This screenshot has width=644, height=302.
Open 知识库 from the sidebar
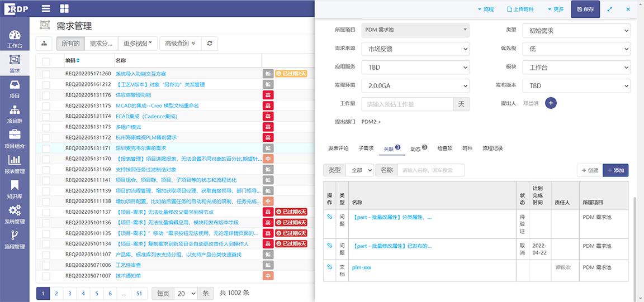pos(15,190)
